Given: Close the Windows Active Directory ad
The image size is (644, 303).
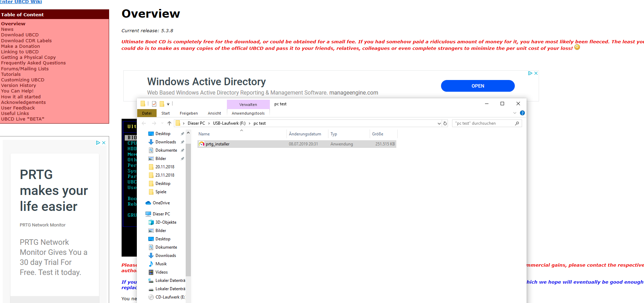Looking at the screenshot, I should [536, 73].
